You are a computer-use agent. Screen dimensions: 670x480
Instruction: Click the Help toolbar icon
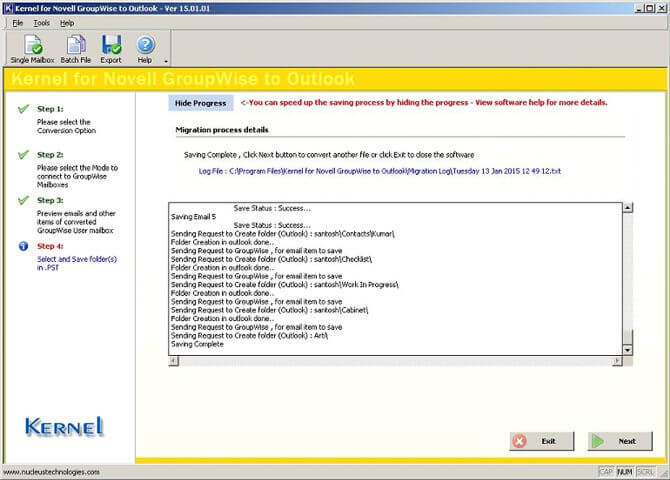click(x=145, y=49)
